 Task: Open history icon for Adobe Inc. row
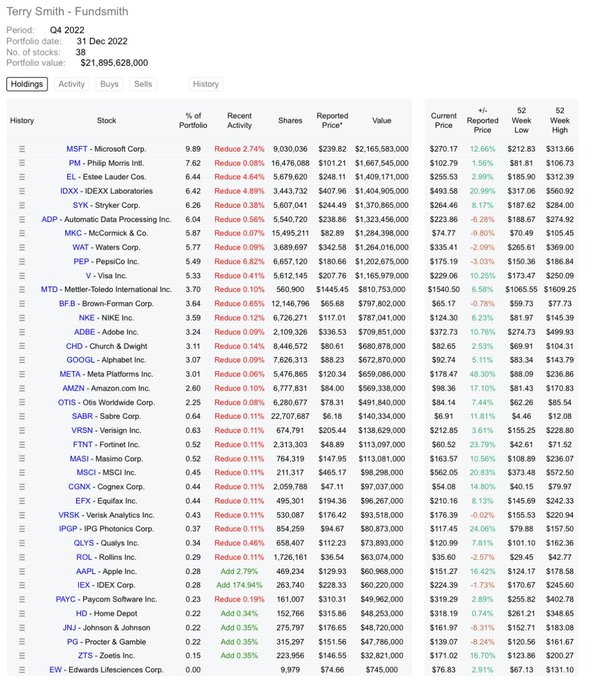coord(22,332)
